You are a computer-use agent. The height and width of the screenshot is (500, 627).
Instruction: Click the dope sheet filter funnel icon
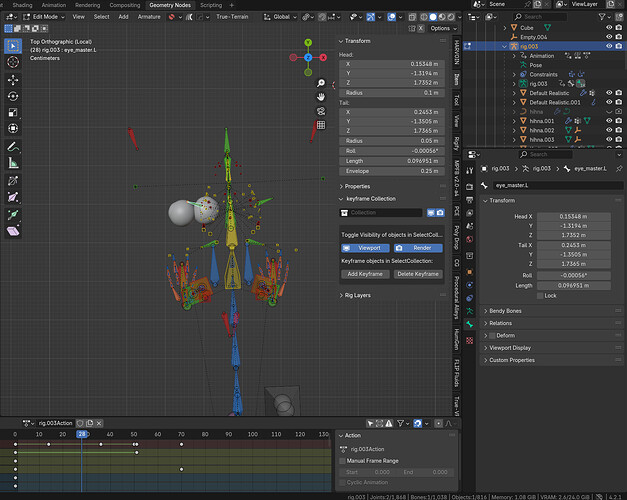400,423
